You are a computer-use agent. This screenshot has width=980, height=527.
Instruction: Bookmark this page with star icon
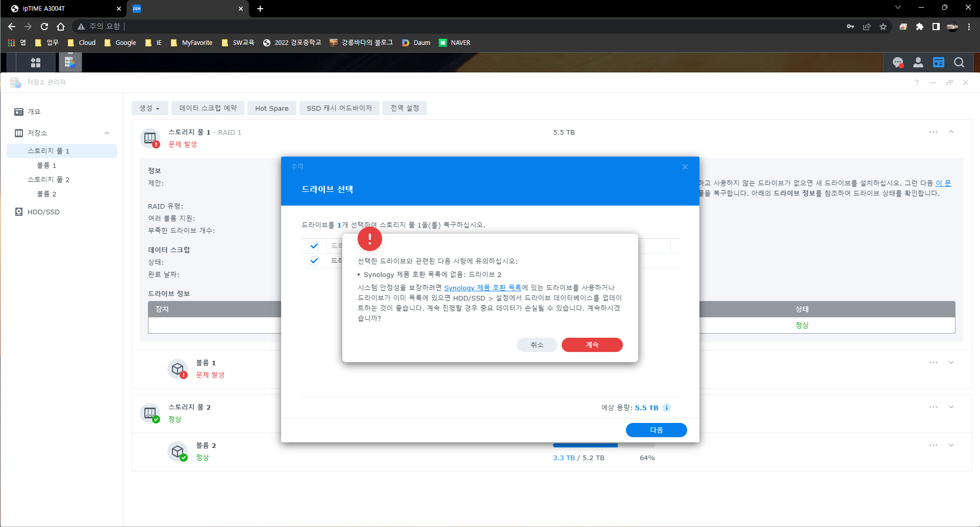coord(883,27)
